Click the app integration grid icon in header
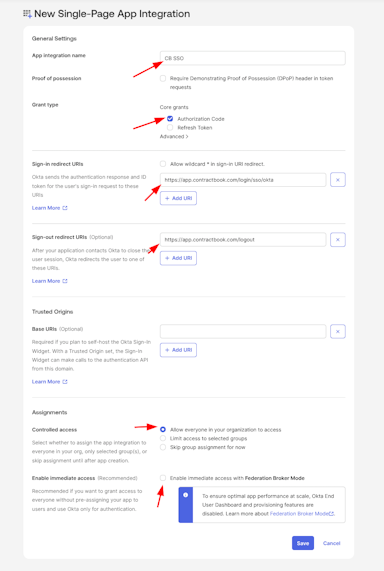The width and height of the screenshot is (384, 571). 27,14
